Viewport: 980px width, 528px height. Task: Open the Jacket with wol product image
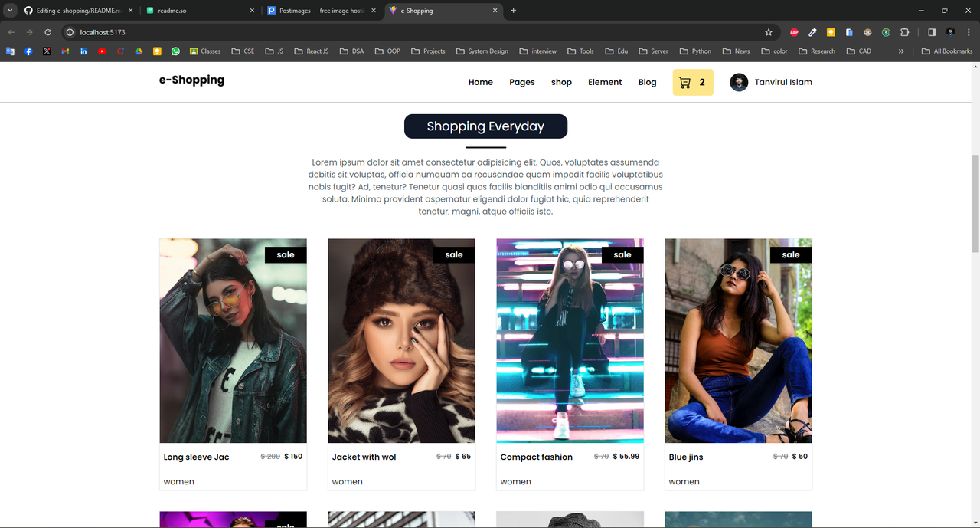402,341
